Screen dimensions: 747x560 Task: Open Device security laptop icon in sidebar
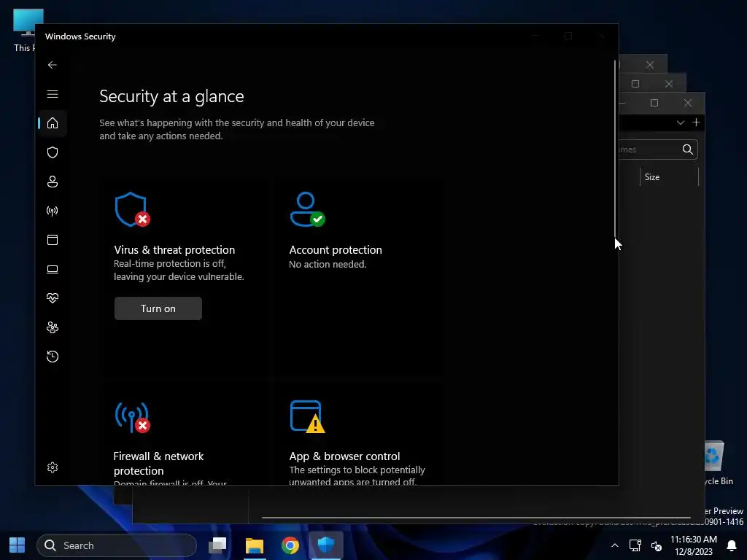point(53,270)
